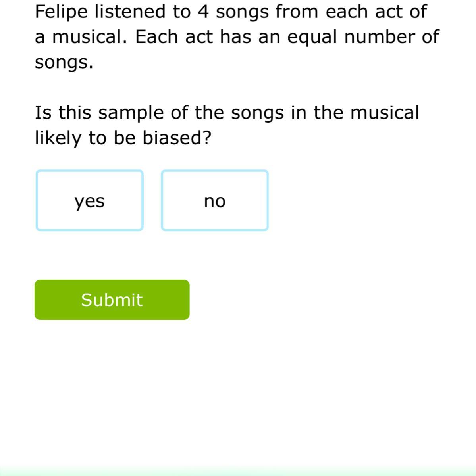Click the Felipe problem statement paragraph
Image resolution: width=476 pixels, height=476 pixels.
click(237, 36)
